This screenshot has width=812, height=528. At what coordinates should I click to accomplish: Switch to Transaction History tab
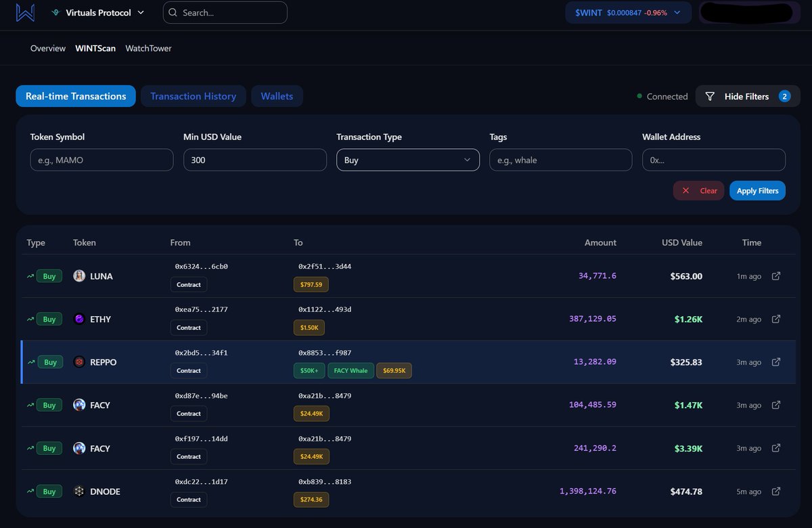point(194,96)
